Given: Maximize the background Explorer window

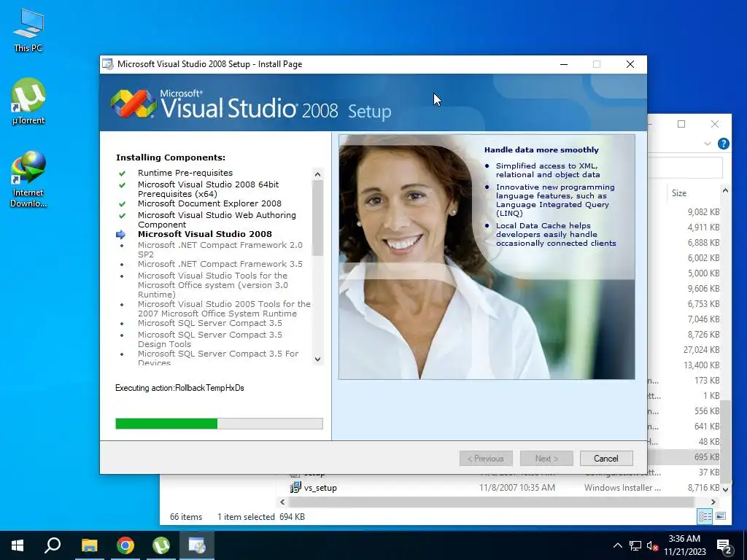Looking at the screenshot, I should [x=681, y=124].
